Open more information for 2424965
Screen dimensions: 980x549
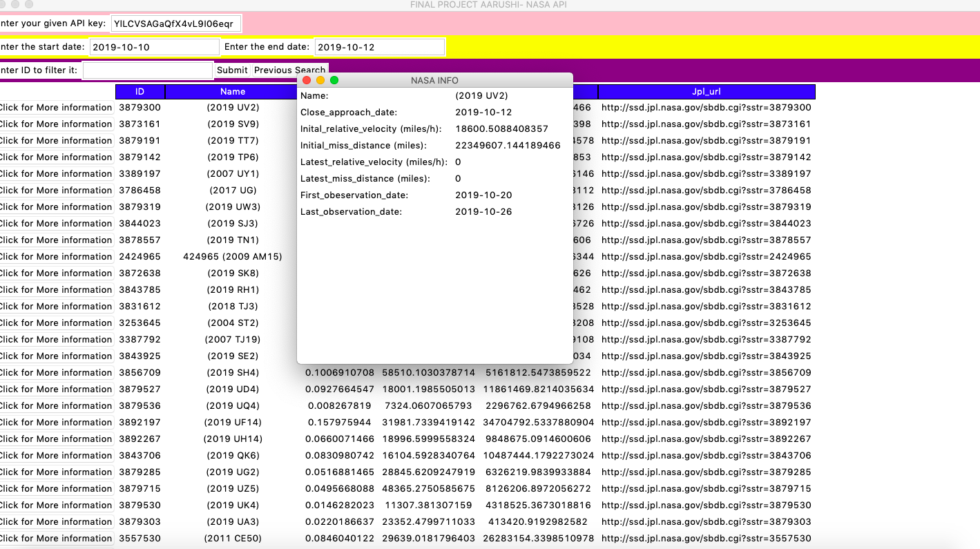click(x=55, y=257)
